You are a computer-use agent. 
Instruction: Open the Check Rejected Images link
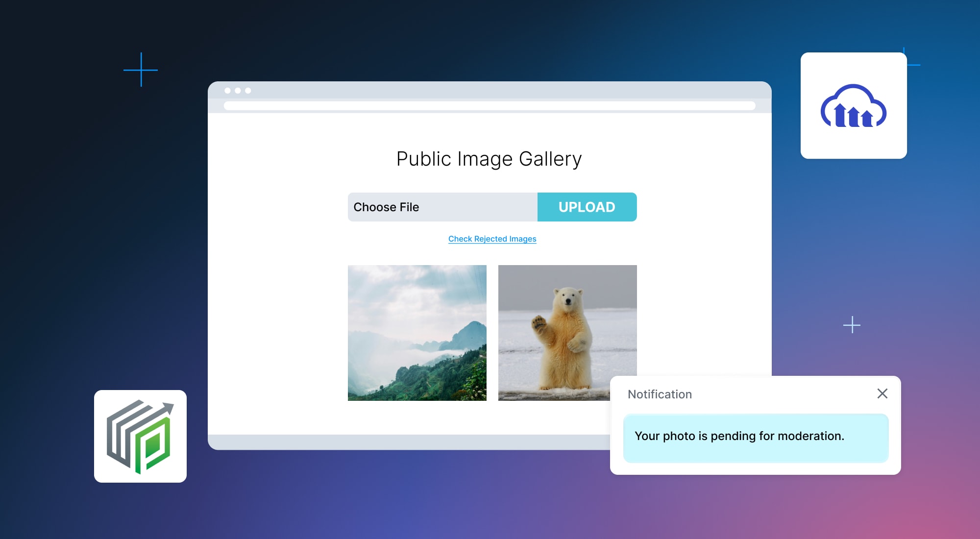(492, 239)
